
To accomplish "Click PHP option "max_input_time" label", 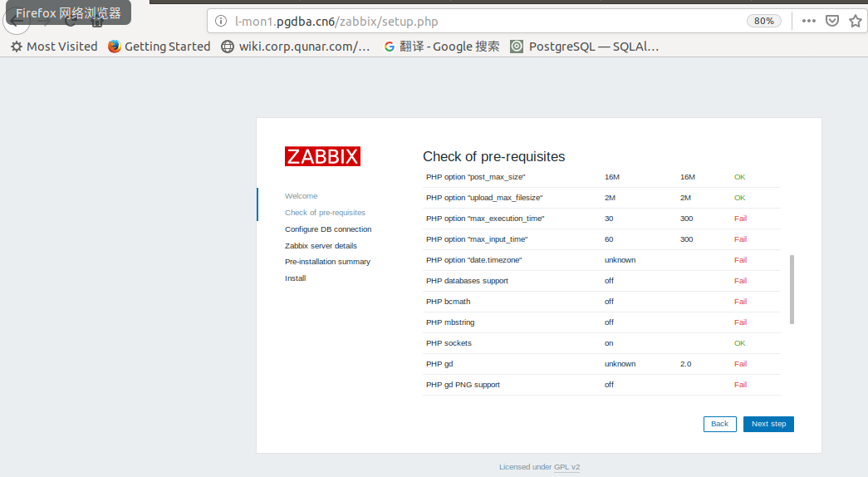I will click(x=477, y=239).
